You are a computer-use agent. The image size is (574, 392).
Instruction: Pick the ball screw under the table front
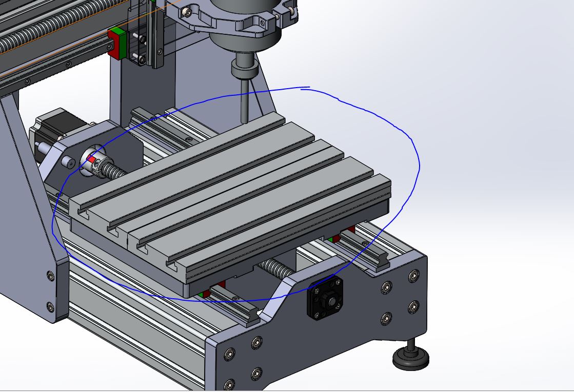point(275,269)
